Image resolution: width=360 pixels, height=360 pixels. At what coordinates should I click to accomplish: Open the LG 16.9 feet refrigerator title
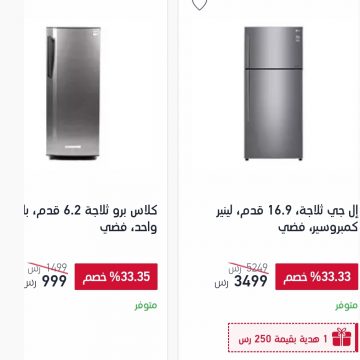click(287, 219)
